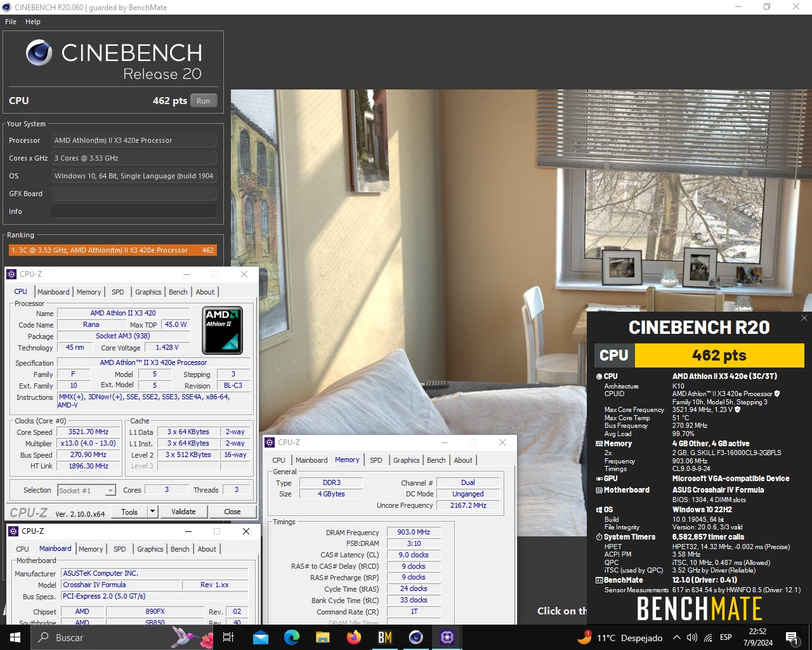Select Graphics tab in the top CPU-Z window

148,292
